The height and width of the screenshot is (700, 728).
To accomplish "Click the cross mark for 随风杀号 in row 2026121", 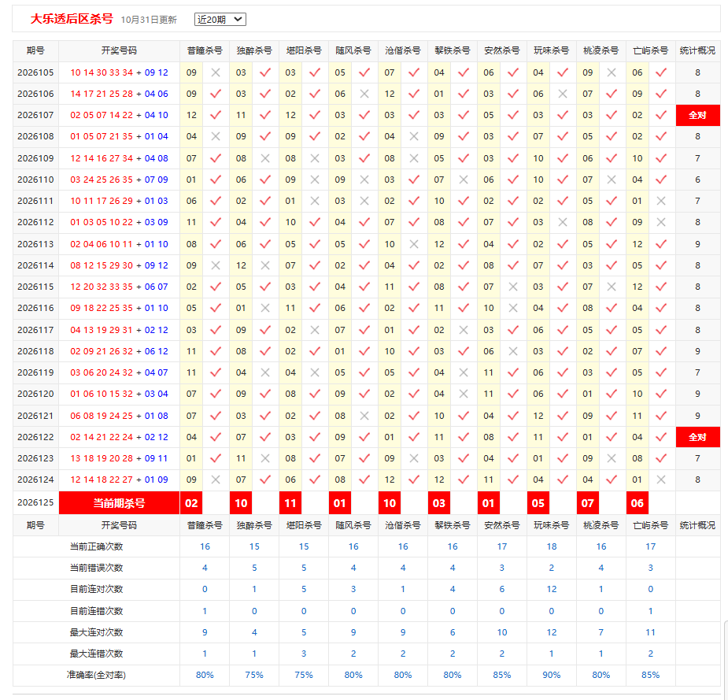I will point(364,416).
